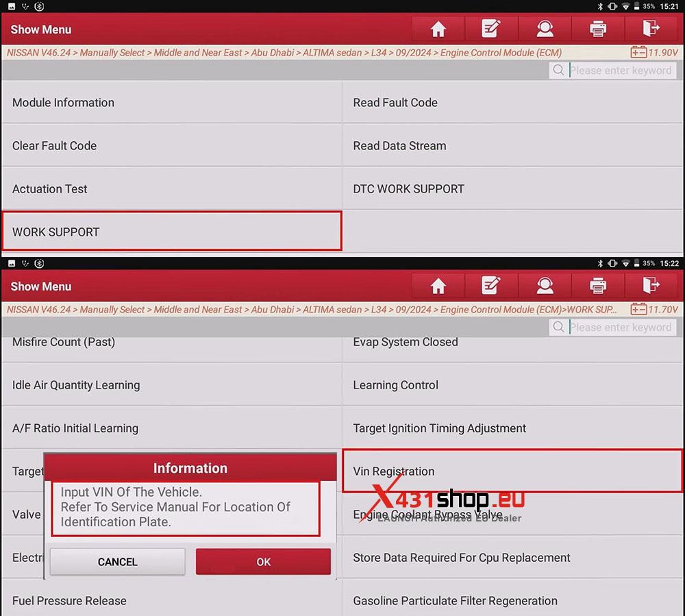Tap the Show Menu title in lower screen
The height and width of the screenshot is (616, 685).
point(41,286)
